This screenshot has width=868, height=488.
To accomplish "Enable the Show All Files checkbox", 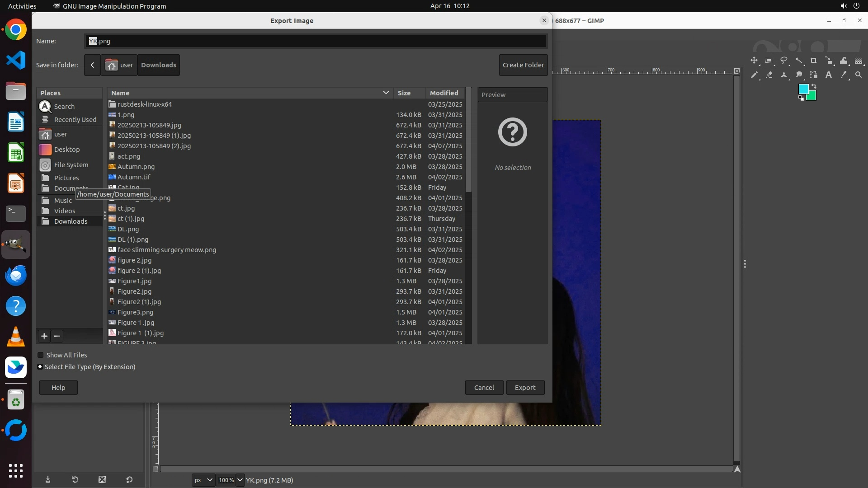I will click(41, 355).
